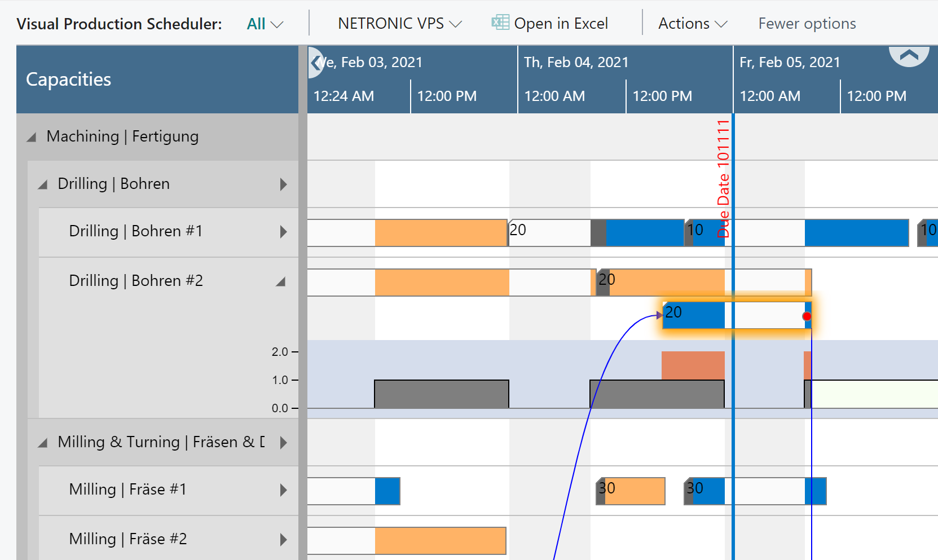Viewport: 938px width, 560px height.
Task: Collapse the capacity curve under Drilling | Bohren #2
Action: click(x=280, y=280)
